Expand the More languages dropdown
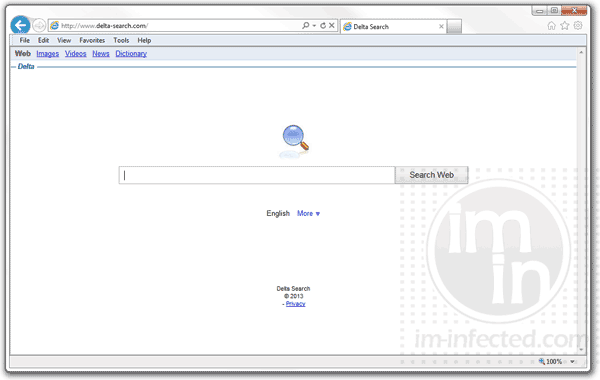Viewport: 600px width, 380px height. pos(308,214)
